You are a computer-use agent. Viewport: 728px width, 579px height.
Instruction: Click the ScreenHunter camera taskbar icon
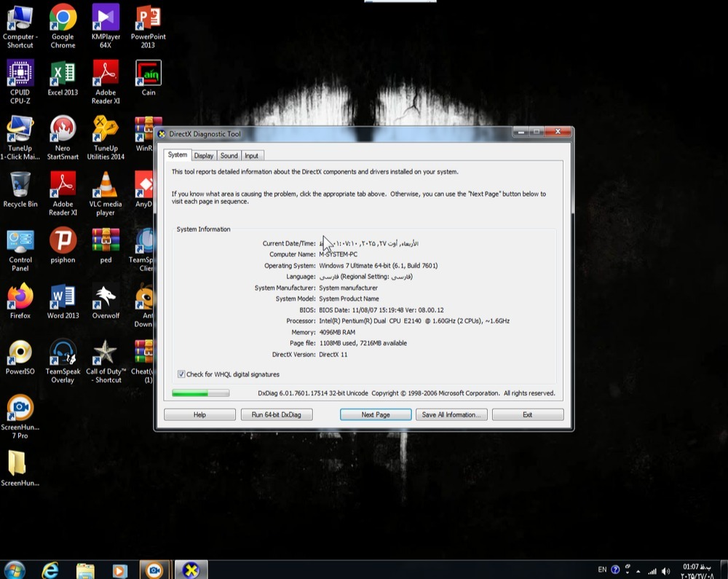[154, 570]
